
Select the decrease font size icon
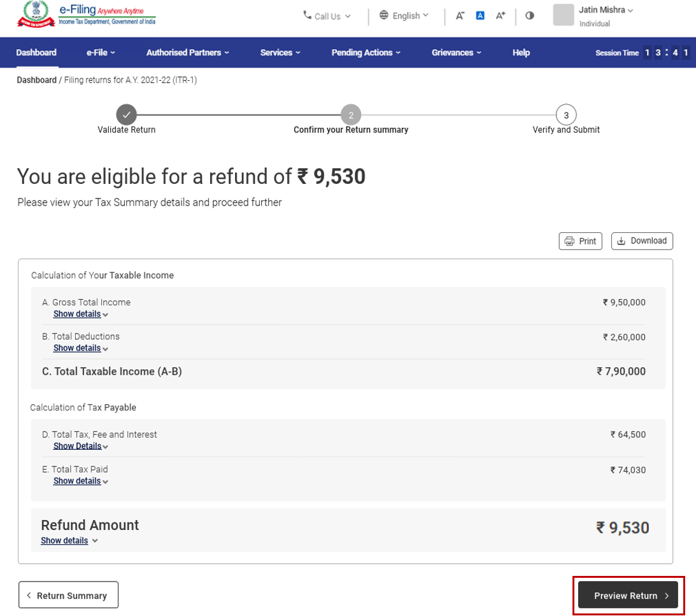[460, 15]
